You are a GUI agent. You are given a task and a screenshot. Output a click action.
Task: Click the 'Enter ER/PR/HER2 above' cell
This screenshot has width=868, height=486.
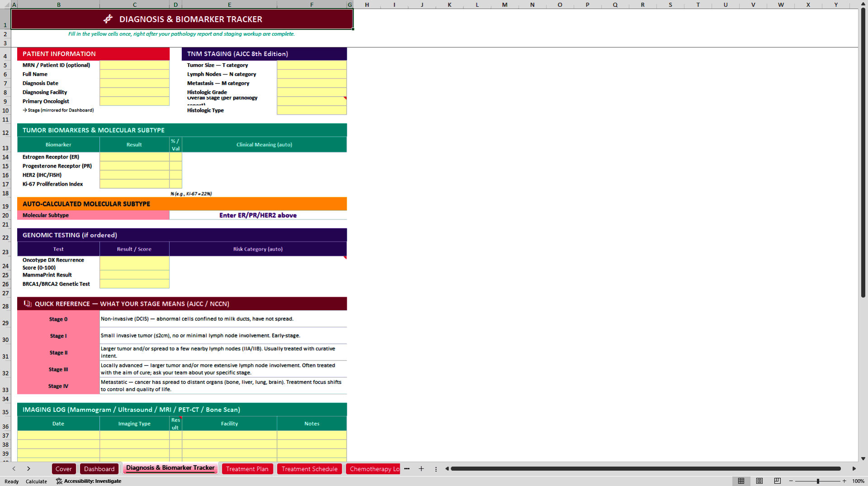click(258, 215)
